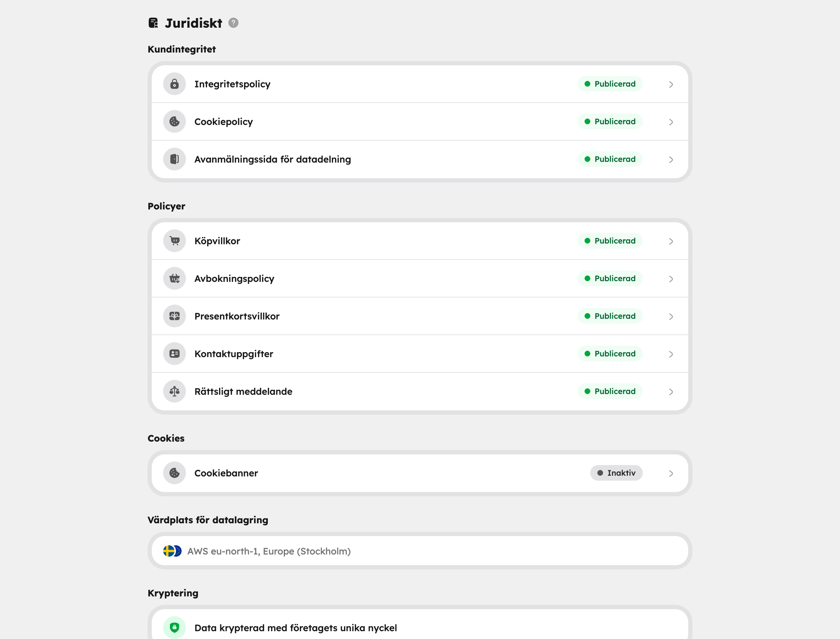This screenshot has height=639, width=840.
Task: Click the Juridiskt document icon in heading
Action: pyautogui.click(x=153, y=23)
